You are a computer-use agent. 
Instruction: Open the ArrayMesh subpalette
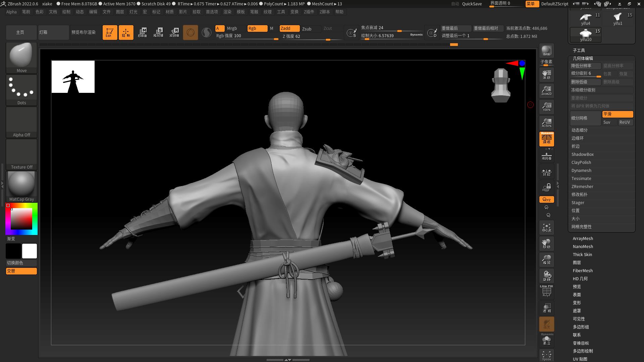coord(583,238)
